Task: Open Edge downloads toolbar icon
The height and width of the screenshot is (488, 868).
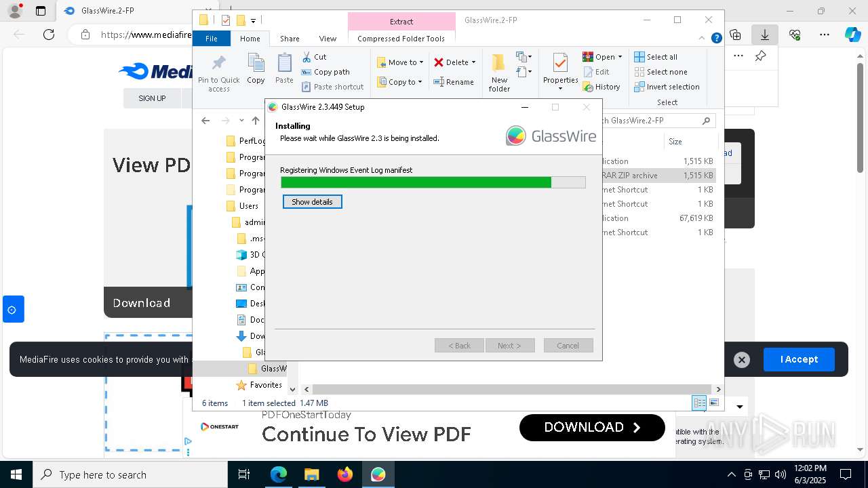Action: pos(765,35)
